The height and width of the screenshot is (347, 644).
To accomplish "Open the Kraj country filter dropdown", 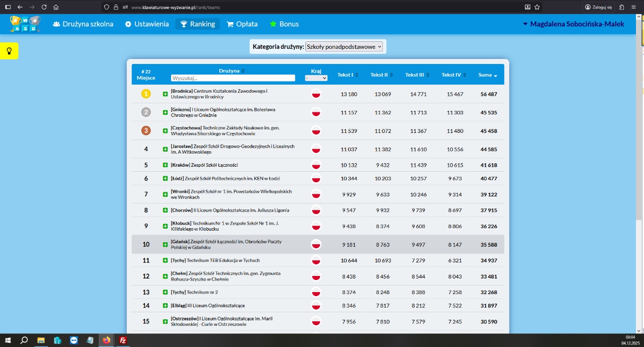I will point(316,78).
